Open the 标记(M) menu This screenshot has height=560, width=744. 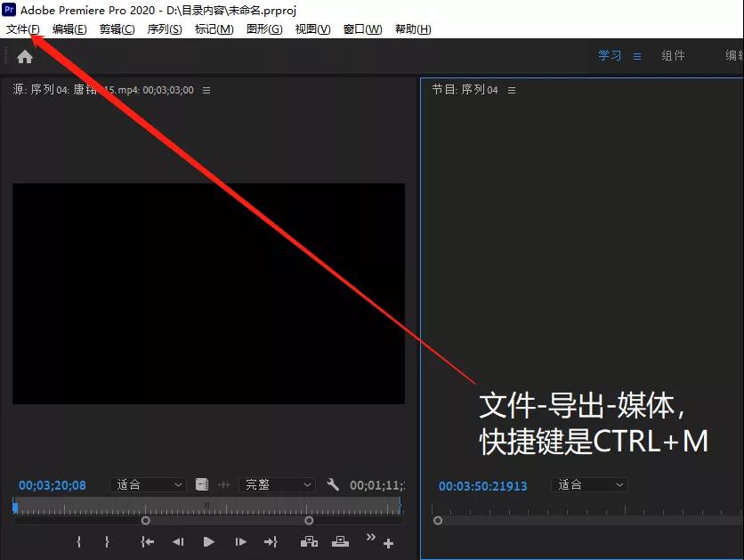pyautogui.click(x=214, y=29)
